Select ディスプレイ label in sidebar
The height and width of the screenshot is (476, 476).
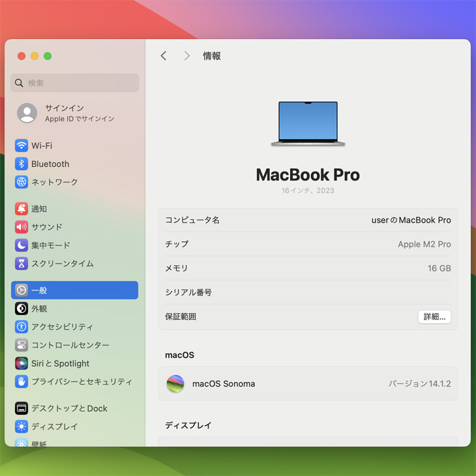click(x=55, y=426)
